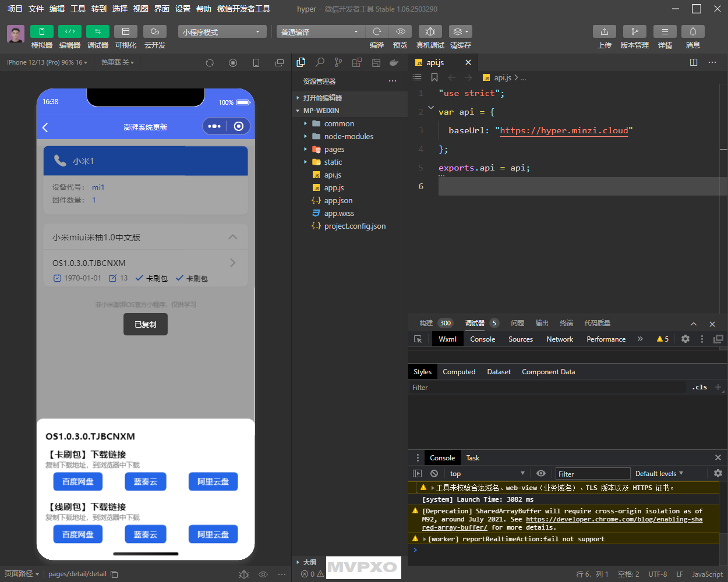Image resolution: width=728 pixels, height=582 pixels.
Task: Collapse the 小米miui米柚1.0中文版 section
Action: [x=233, y=237]
